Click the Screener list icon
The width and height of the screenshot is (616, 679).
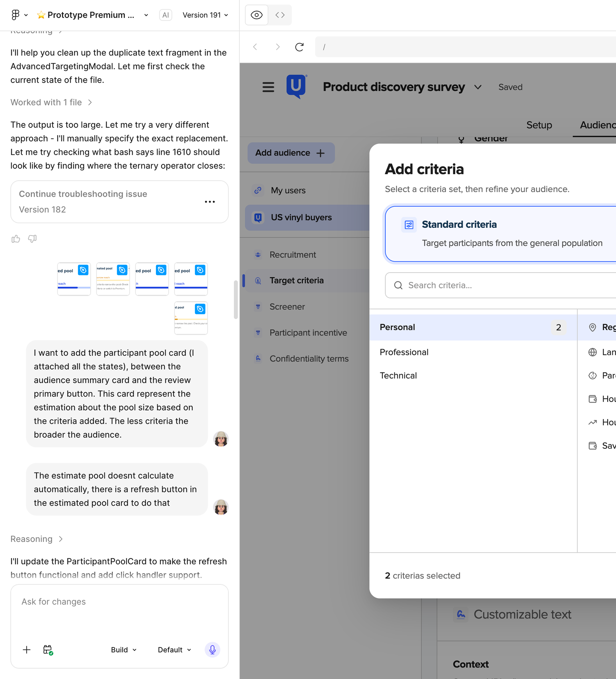258,307
